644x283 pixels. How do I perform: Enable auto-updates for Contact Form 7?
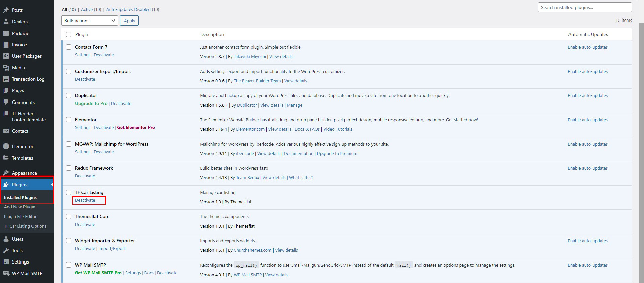(588, 47)
